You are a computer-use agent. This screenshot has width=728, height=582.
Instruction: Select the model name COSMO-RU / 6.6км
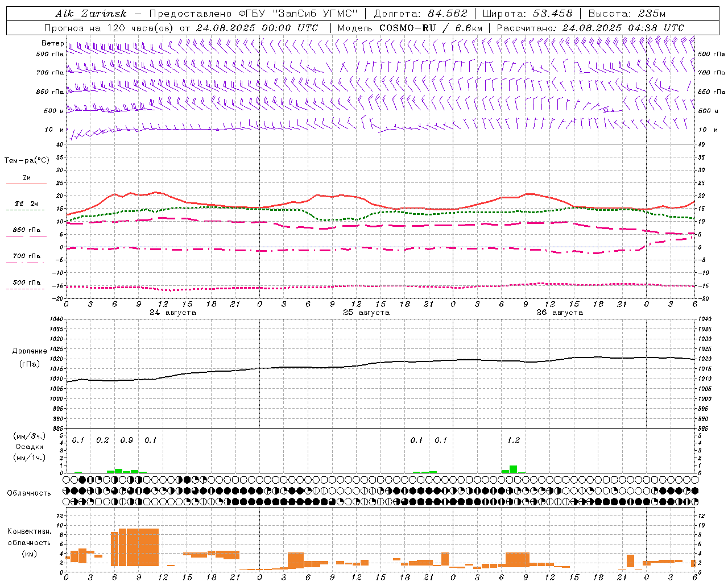(x=431, y=28)
